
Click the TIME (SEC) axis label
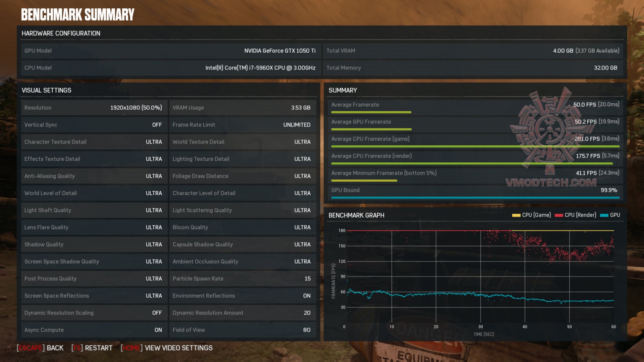[x=484, y=334]
